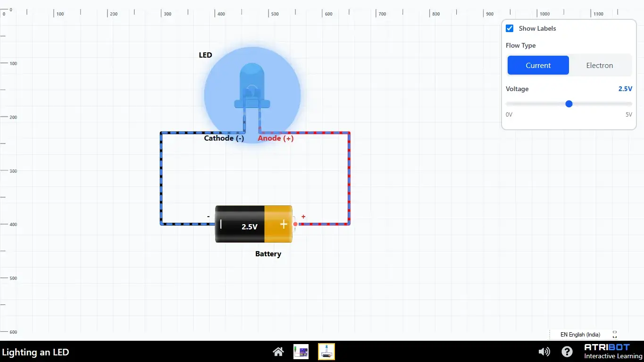Click the Flow Type heading
Image resolution: width=644 pixels, height=362 pixels.
pyautogui.click(x=521, y=45)
